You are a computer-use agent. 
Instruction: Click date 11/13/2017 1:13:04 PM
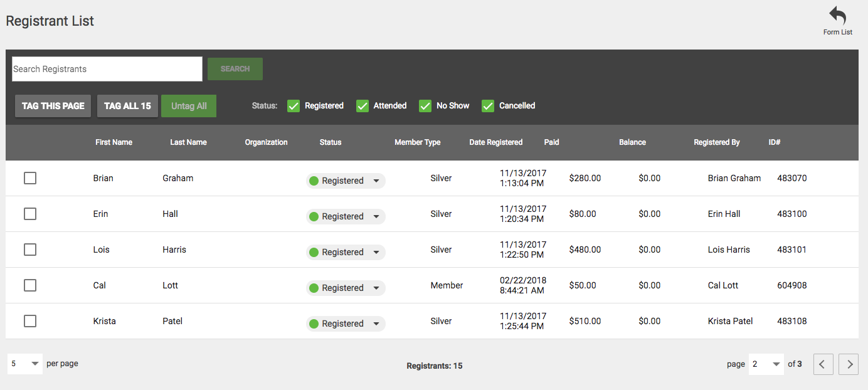coord(523,178)
